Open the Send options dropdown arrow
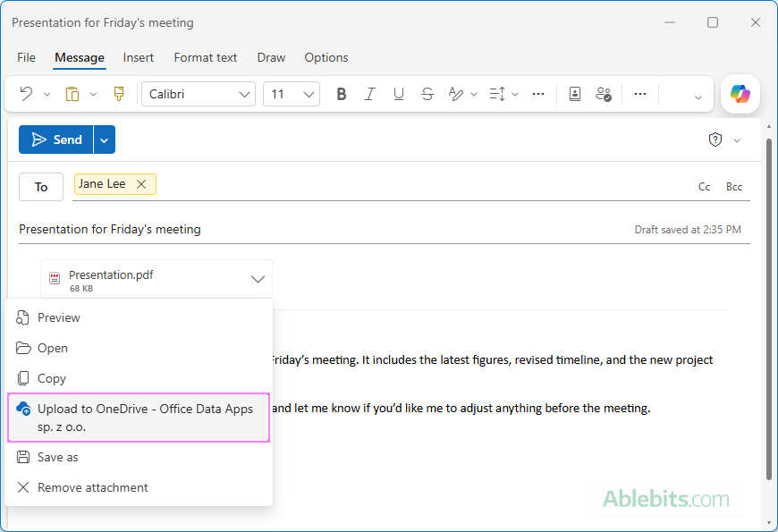This screenshot has width=778, height=532. click(x=105, y=140)
